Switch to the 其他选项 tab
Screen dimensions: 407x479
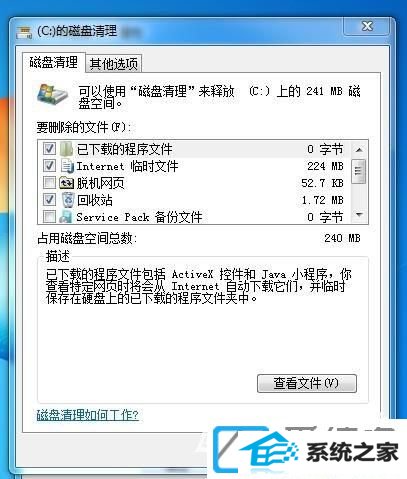tap(114, 63)
